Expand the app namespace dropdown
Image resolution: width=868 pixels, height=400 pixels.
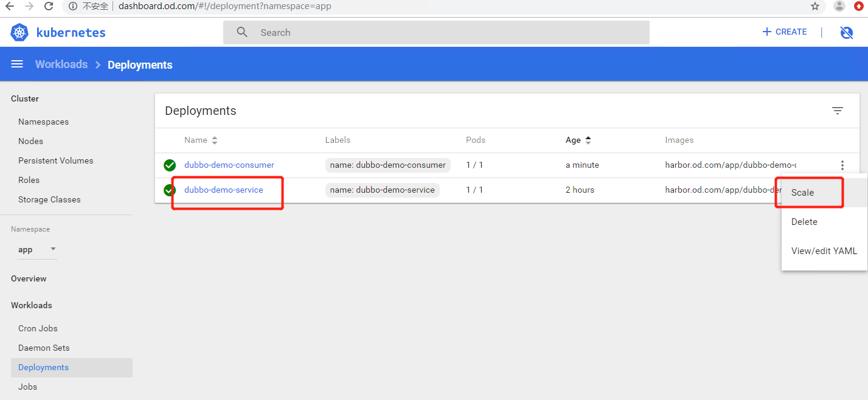[36, 249]
